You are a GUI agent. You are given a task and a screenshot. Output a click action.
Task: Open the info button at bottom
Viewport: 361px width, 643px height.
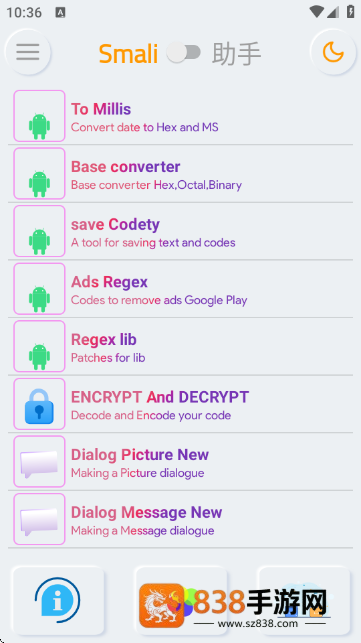pos(58,600)
